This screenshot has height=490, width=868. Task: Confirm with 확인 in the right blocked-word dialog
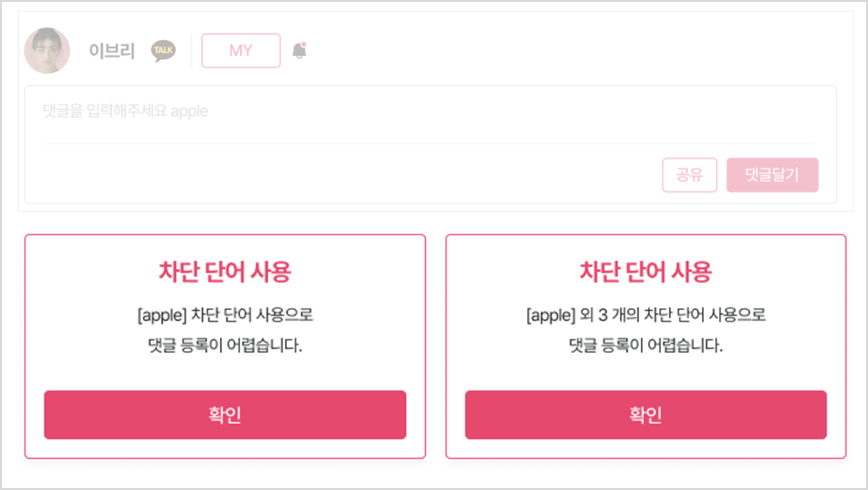[x=645, y=415]
